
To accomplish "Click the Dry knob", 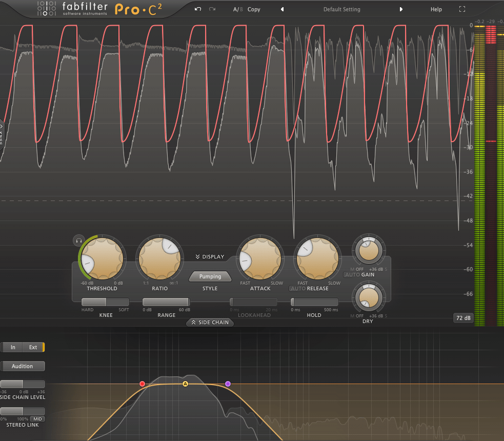I will click(369, 297).
